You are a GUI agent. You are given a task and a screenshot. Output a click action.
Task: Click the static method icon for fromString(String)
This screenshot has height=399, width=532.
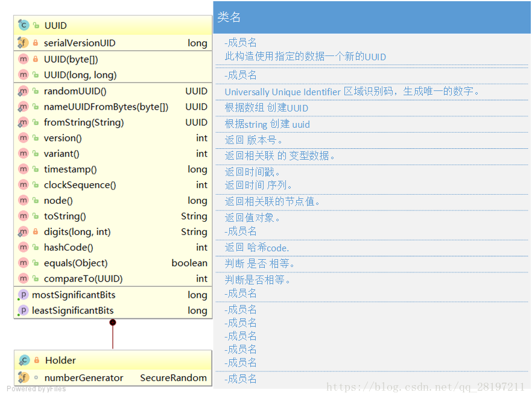[x=23, y=122]
